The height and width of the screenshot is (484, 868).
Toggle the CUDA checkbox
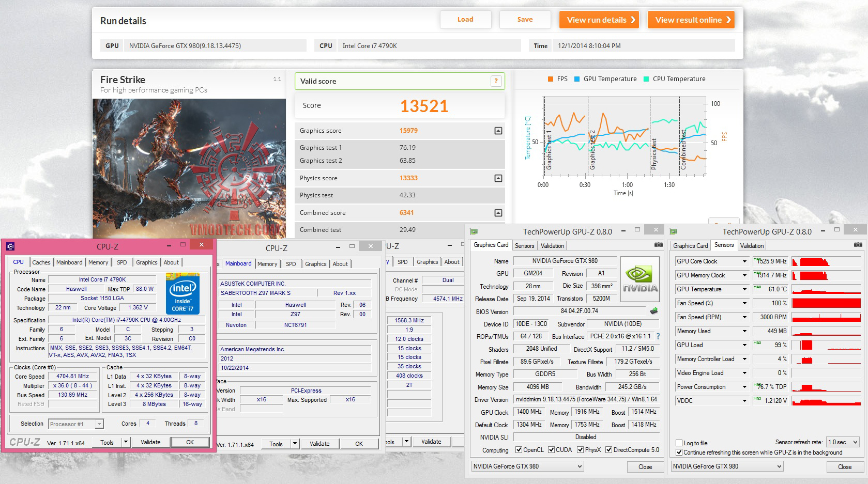[552, 450]
